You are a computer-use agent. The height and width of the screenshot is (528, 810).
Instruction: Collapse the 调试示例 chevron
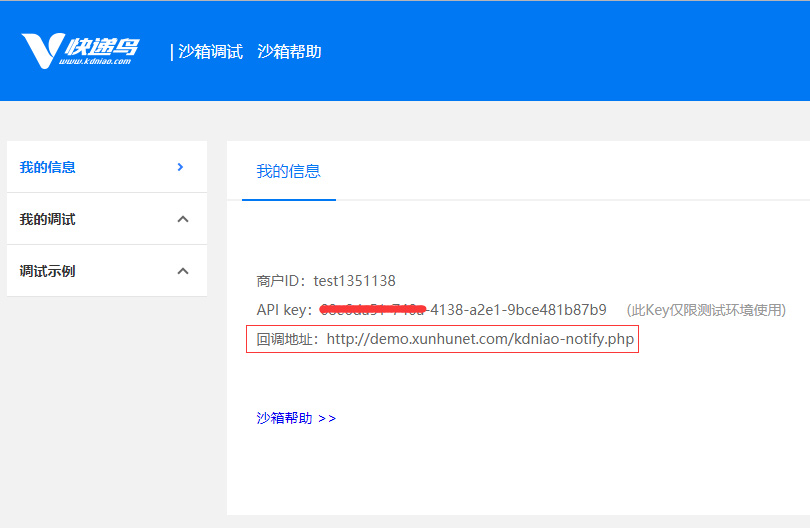click(x=182, y=271)
